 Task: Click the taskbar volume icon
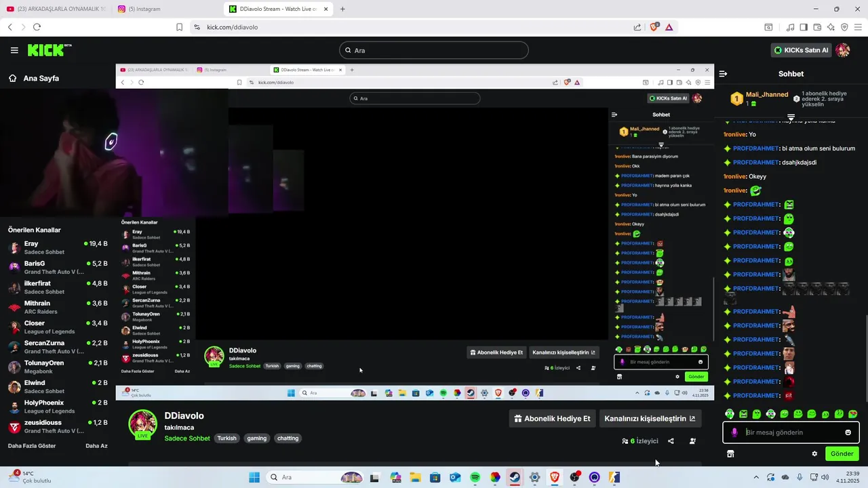(x=825, y=477)
